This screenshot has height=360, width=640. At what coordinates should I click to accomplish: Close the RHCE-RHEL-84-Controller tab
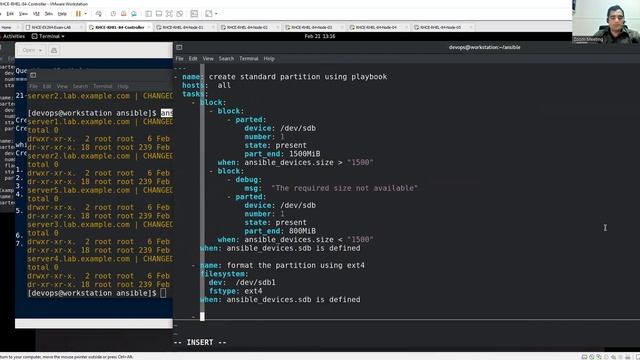pyautogui.click(x=149, y=27)
